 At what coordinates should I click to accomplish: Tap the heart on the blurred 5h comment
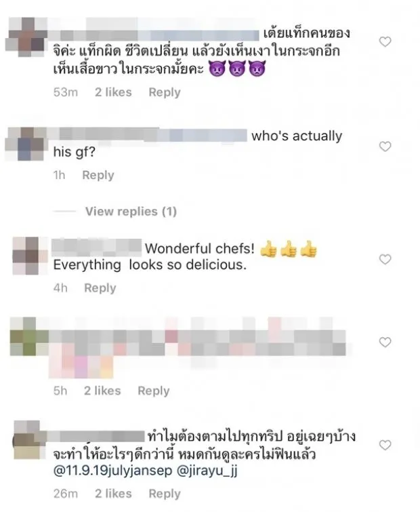(x=385, y=342)
